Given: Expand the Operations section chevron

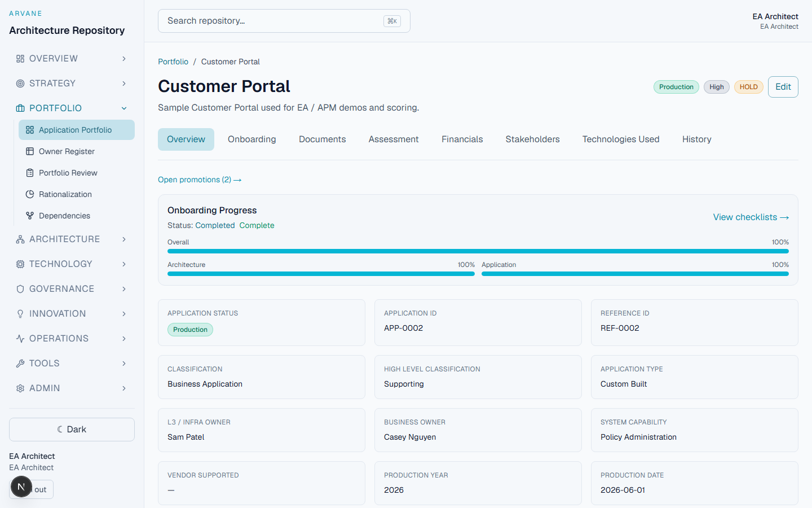Looking at the screenshot, I should click(x=124, y=339).
